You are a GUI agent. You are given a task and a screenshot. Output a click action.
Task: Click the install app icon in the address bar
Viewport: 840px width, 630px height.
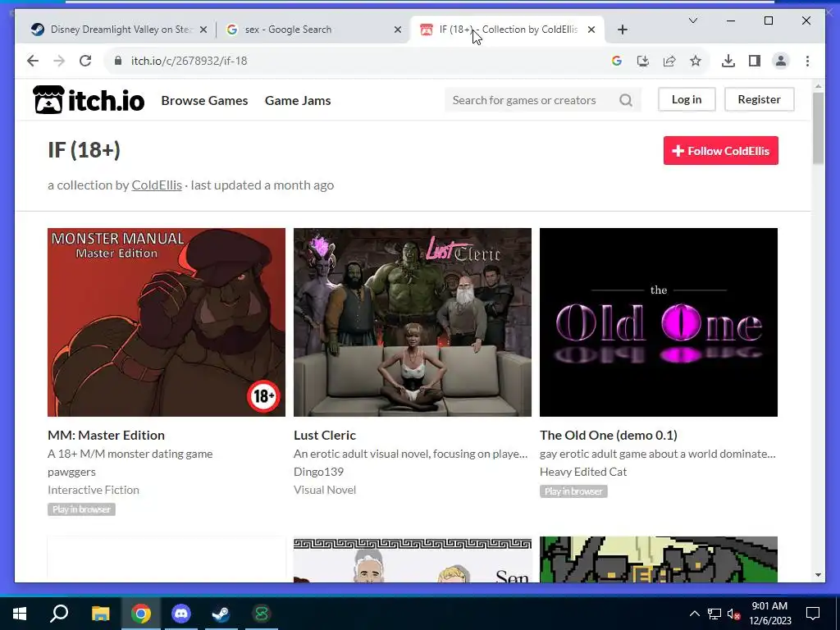coord(643,61)
